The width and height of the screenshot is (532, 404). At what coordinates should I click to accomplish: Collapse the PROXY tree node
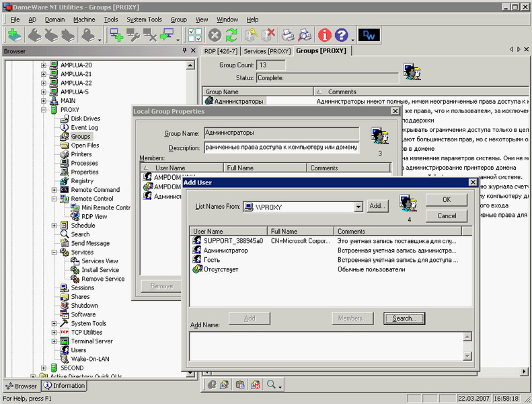pos(44,110)
